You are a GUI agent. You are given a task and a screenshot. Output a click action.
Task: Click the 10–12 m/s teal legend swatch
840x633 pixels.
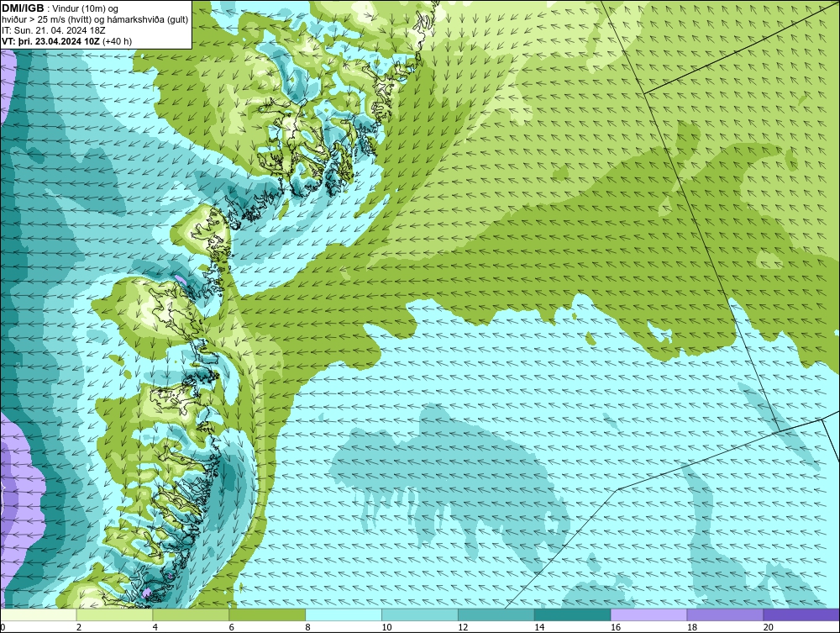[420, 615]
